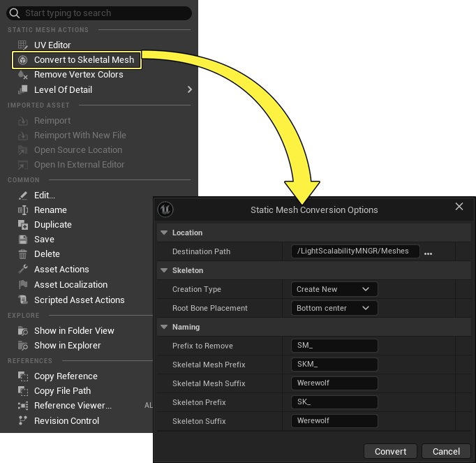Choose Copy File Path

pyautogui.click(x=63, y=390)
